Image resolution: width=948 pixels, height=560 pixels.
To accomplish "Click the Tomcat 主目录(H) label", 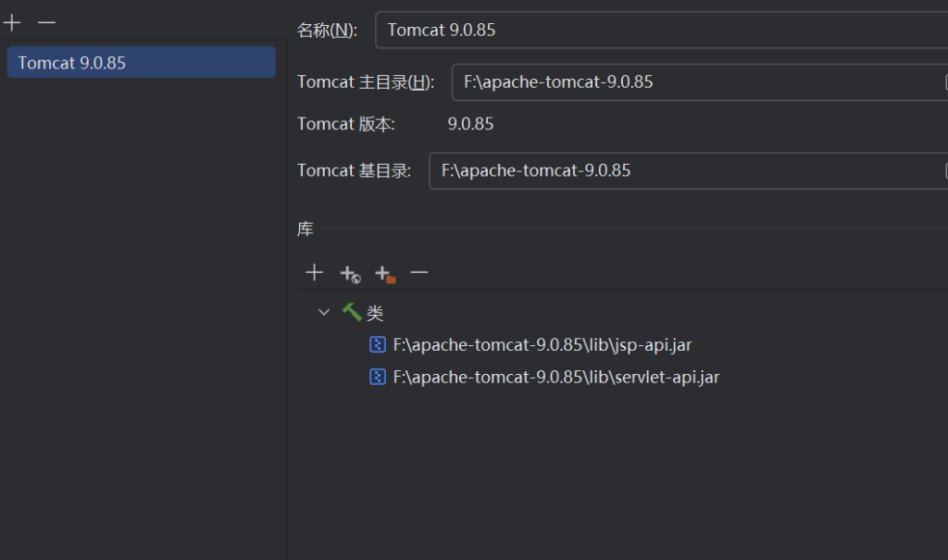I will click(366, 82).
